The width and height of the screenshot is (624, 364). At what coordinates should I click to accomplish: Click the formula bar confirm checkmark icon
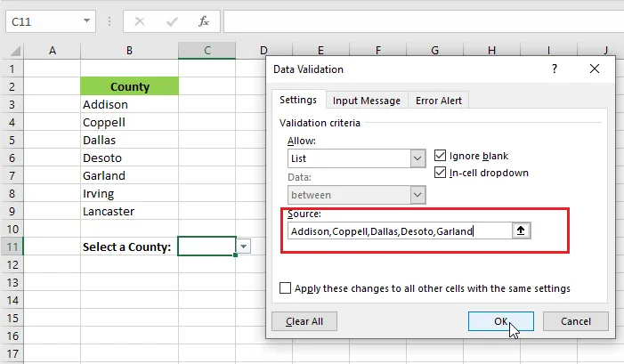click(172, 21)
